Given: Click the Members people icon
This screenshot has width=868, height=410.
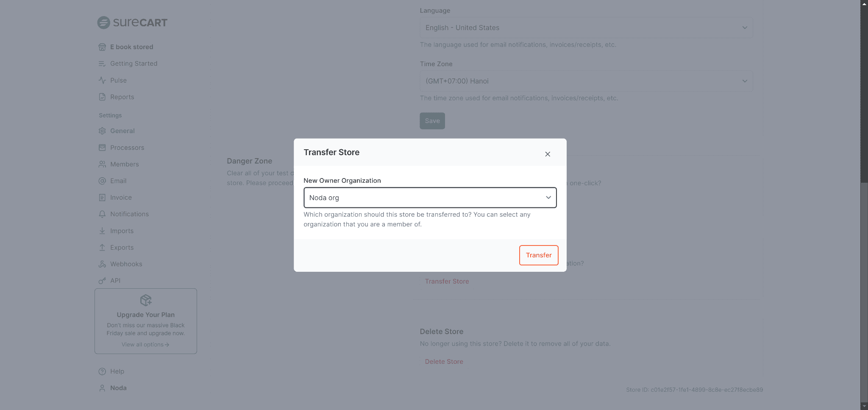Looking at the screenshot, I should (x=102, y=164).
